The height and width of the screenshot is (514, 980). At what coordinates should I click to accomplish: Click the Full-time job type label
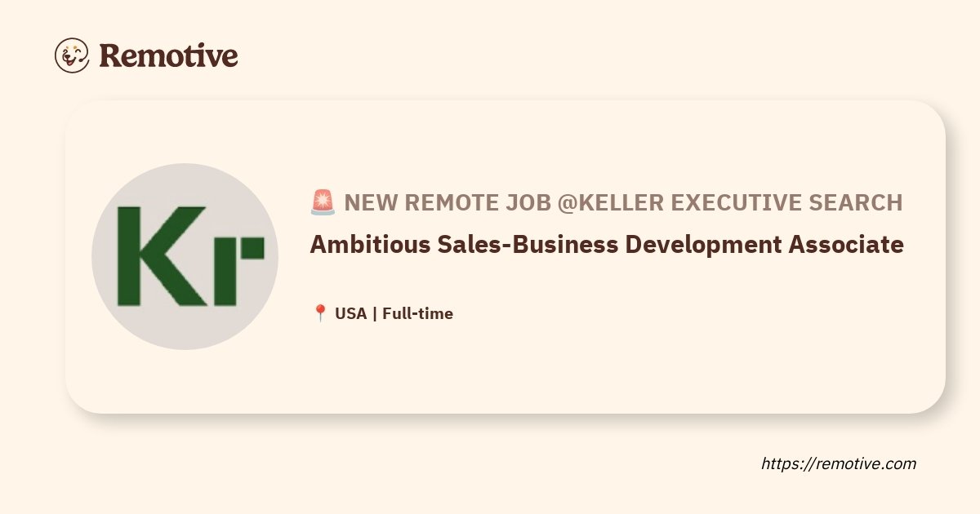point(417,313)
